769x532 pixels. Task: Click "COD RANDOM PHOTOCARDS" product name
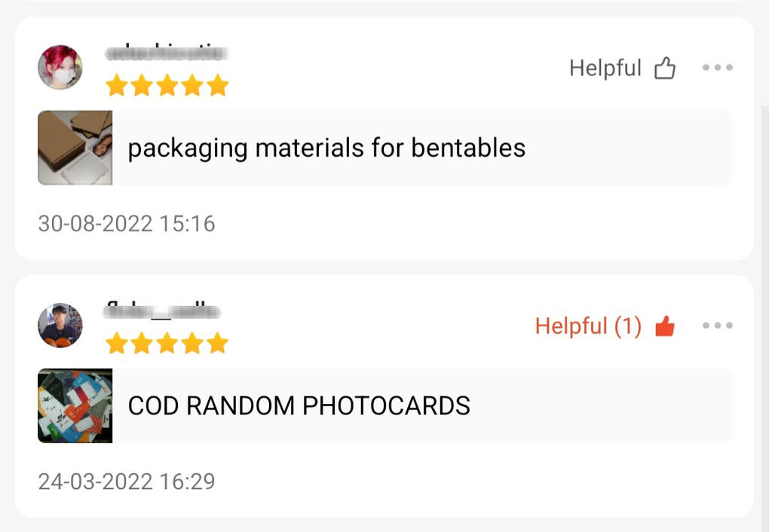[299, 405]
